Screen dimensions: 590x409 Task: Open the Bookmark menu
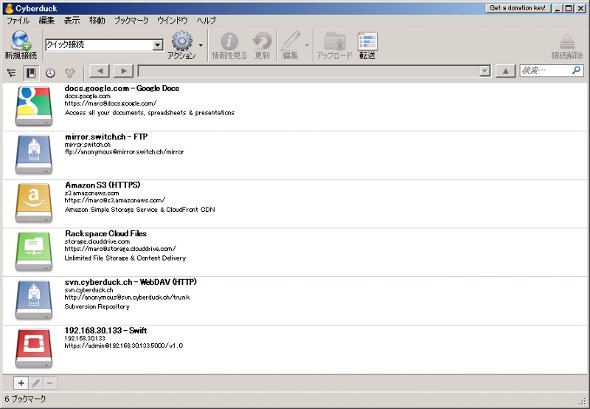pos(131,21)
